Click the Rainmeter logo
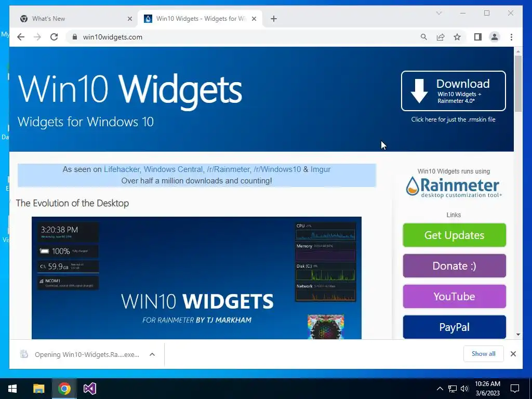The width and height of the screenshot is (532, 399). pos(454,187)
